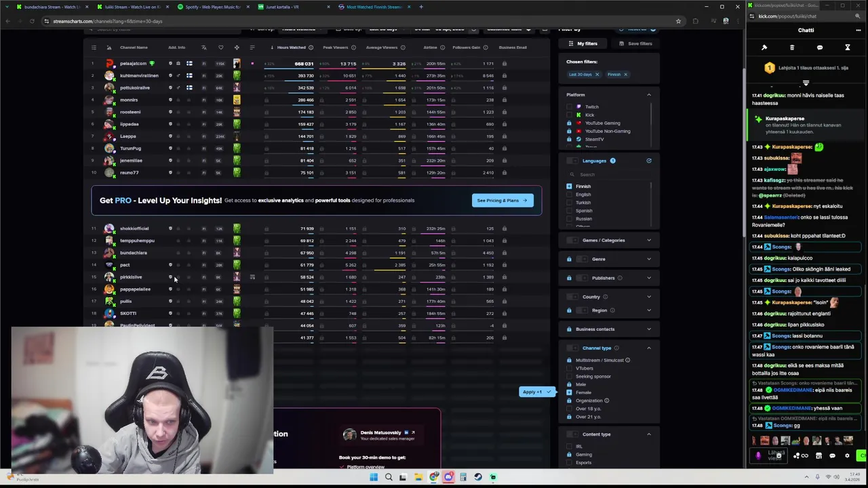
Task: Open the pelaajatcom channel link
Action: tap(133, 64)
